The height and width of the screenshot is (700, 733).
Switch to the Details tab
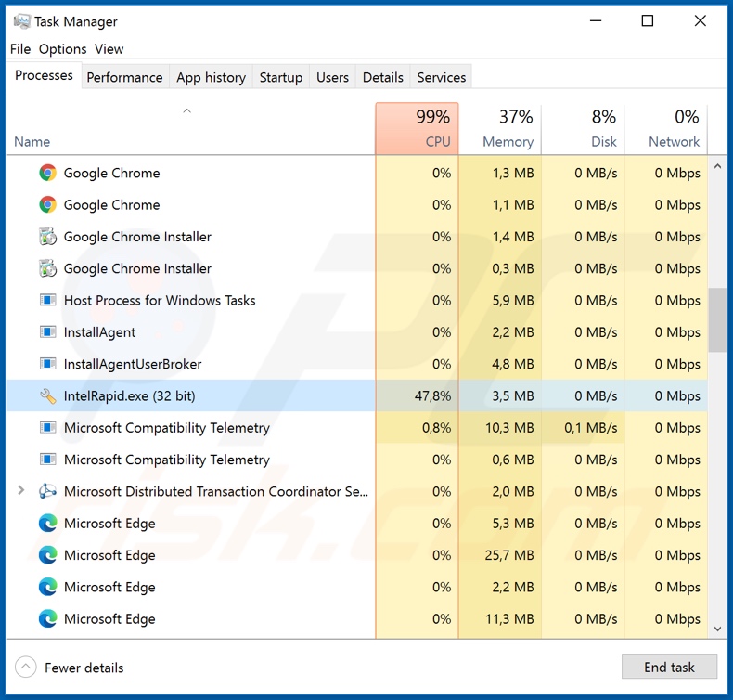tap(383, 77)
